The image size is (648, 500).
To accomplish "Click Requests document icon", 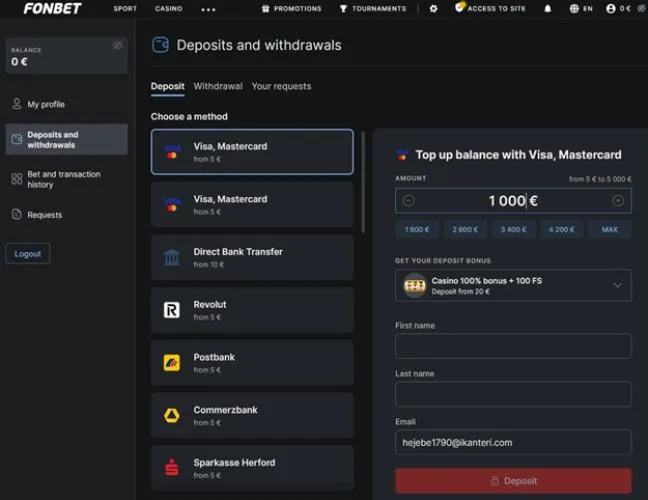I will (x=17, y=214).
